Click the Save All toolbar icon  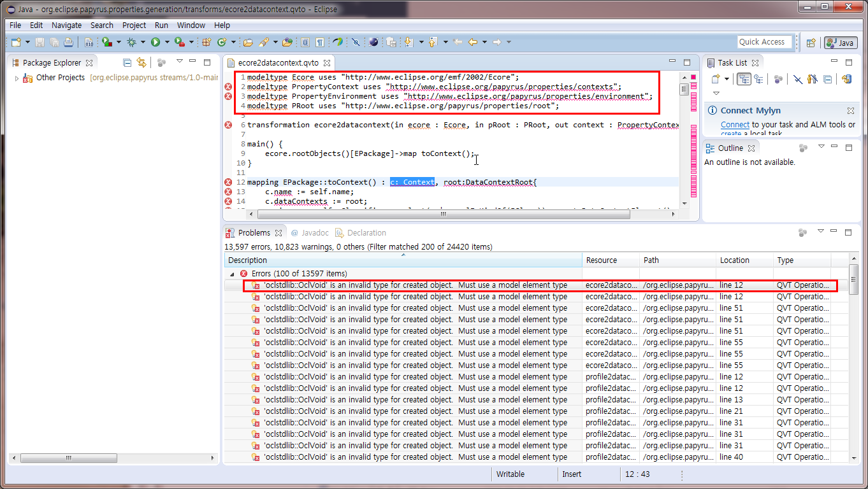54,42
